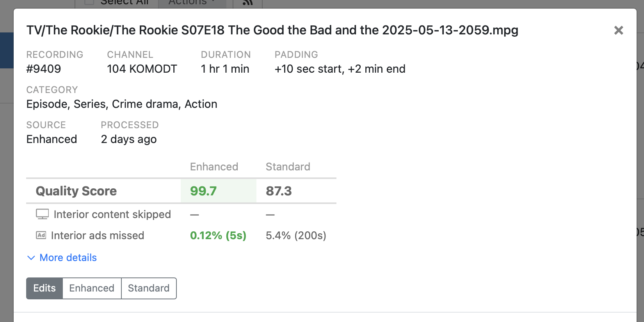Click the More details link
This screenshot has width=644, height=322.
point(68,258)
